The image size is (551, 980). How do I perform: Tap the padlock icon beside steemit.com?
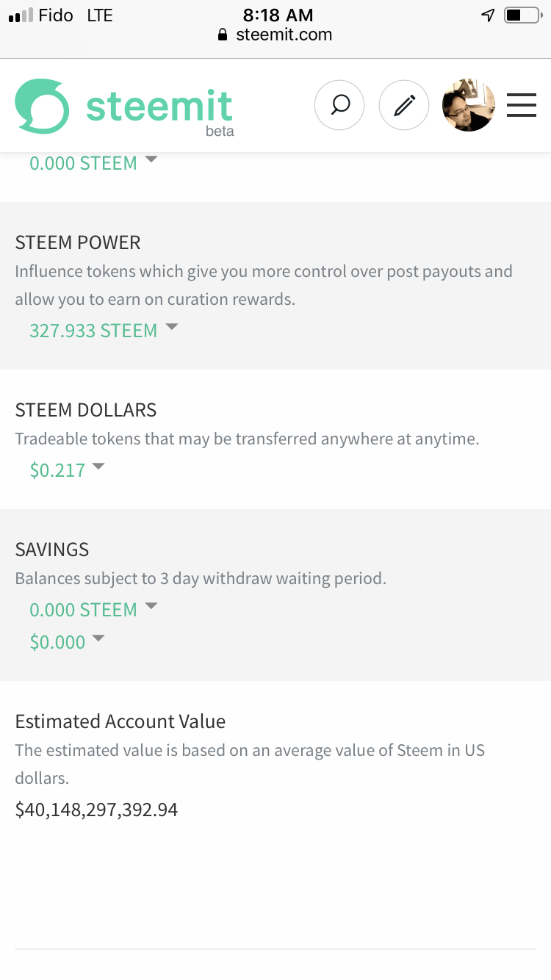click(223, 35)
